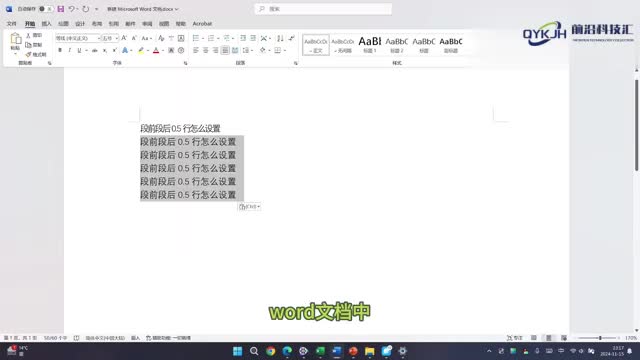Open the Paragraph dialog launcher
Image resolution: width=640 pixels, height=360 pixels.
coord(296,63)
